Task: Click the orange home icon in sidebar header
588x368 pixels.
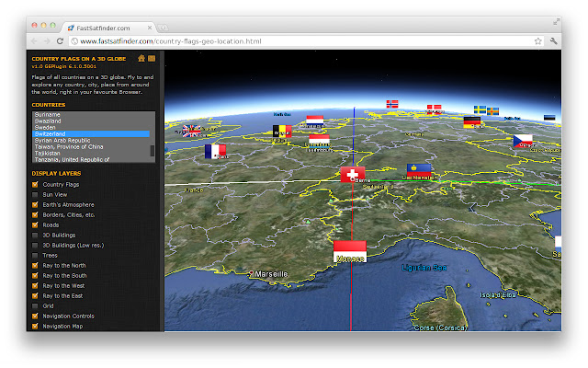Action: [141, 58]
